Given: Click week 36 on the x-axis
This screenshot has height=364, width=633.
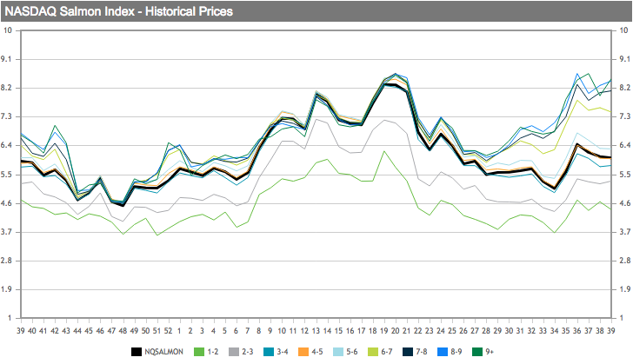Looking at the screenshot, I should point(576,331).
